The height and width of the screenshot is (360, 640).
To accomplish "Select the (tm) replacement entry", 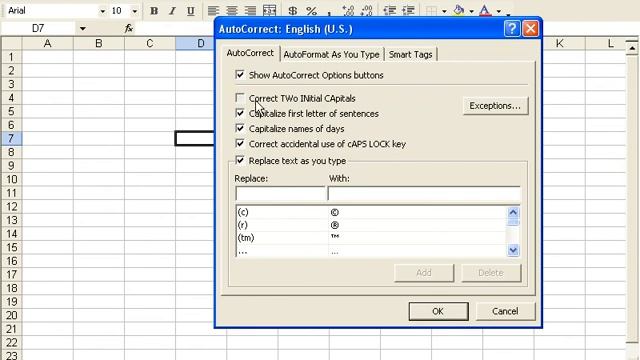I will 371,238.
